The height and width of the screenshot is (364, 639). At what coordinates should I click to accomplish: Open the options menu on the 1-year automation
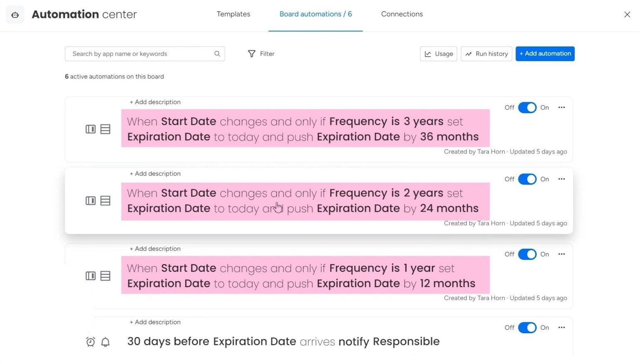[561, 254]
